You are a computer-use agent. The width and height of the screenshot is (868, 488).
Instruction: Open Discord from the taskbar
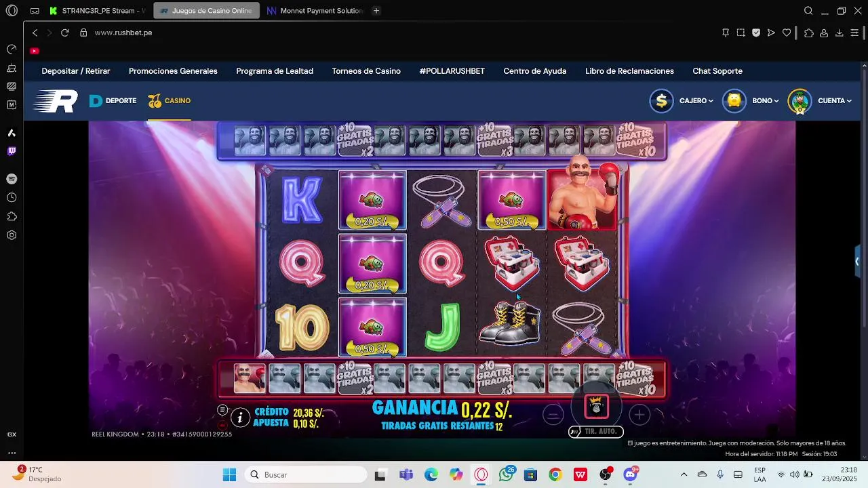click(x=630, y=474)
